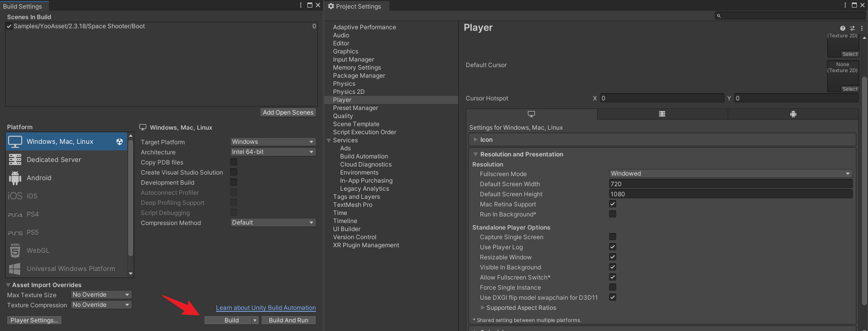Screen dimensions: 868x331
Task: Open Tags and Layers category
Action: click(356, 197)
